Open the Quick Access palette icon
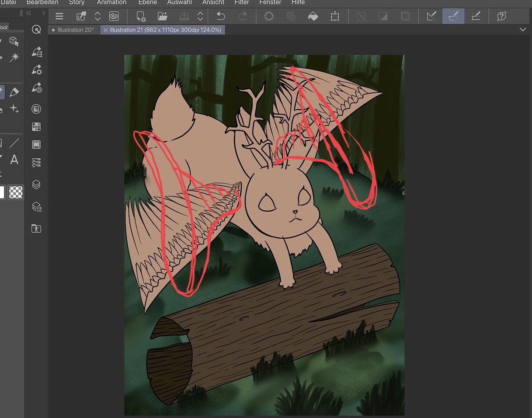 pyautogui.click(x=37, y=29)
